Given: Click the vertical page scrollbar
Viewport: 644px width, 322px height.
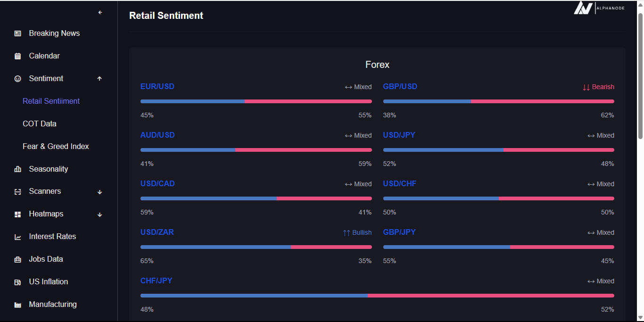Looking at the screenshot, I should point(640,75).
